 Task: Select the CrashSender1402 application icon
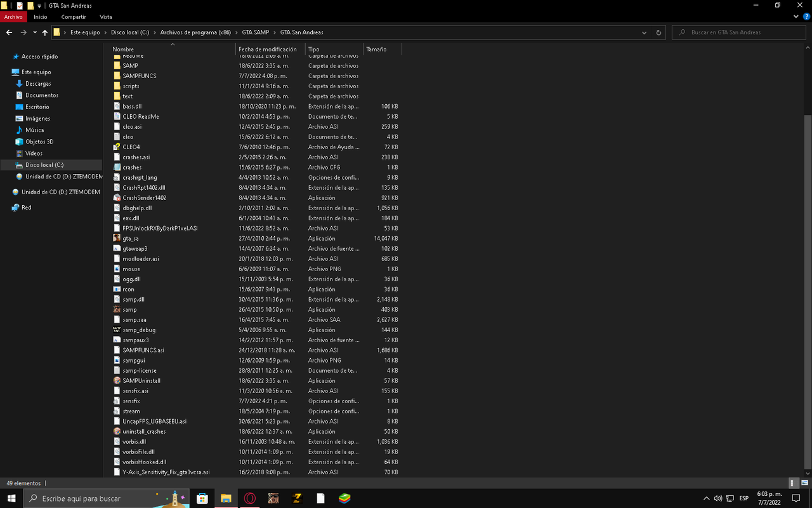coord(117,197)
